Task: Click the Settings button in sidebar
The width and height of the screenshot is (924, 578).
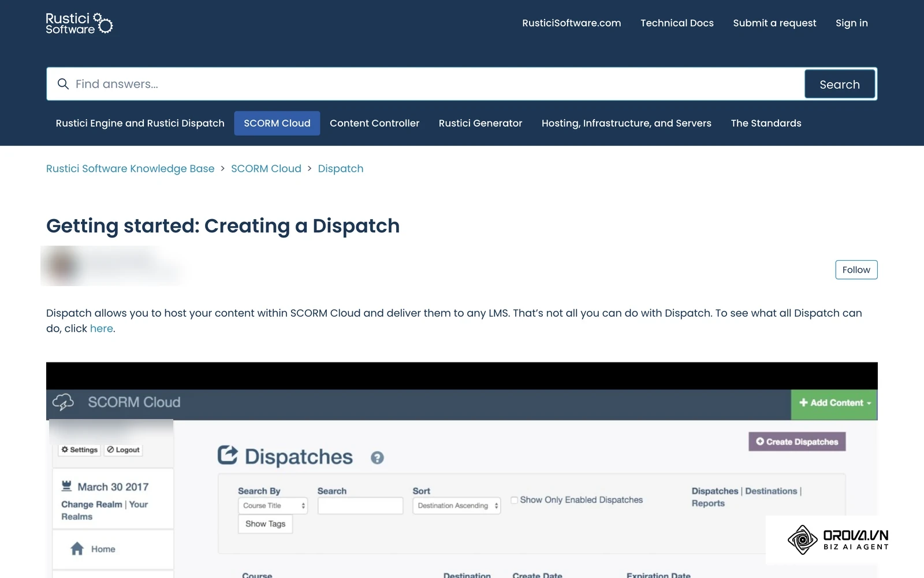Action: point(80,450)
